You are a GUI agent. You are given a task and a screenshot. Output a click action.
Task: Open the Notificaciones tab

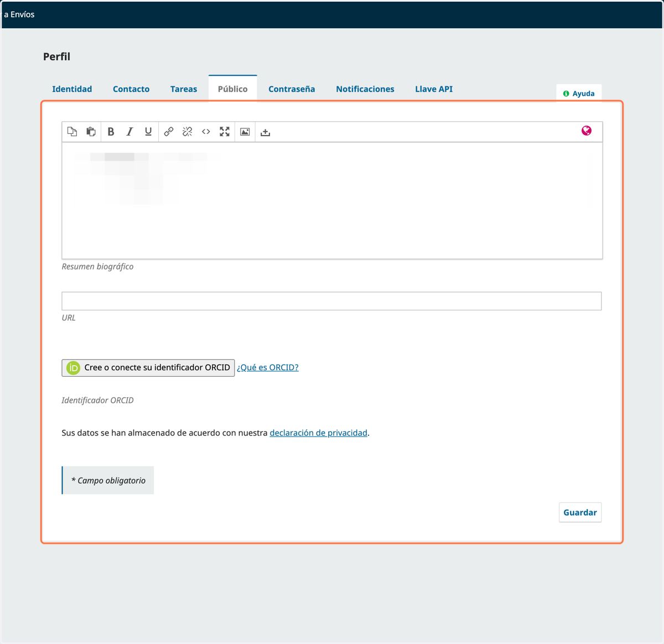[365, 89]
